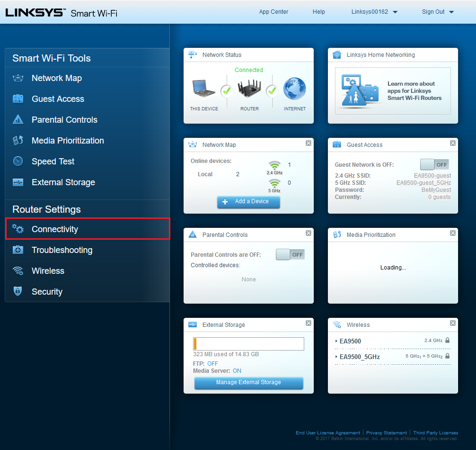This screenshot has height=450, width=476.
Task: Click the external storage usage bar
Action: pyautogui.click(x=248, y=344)
